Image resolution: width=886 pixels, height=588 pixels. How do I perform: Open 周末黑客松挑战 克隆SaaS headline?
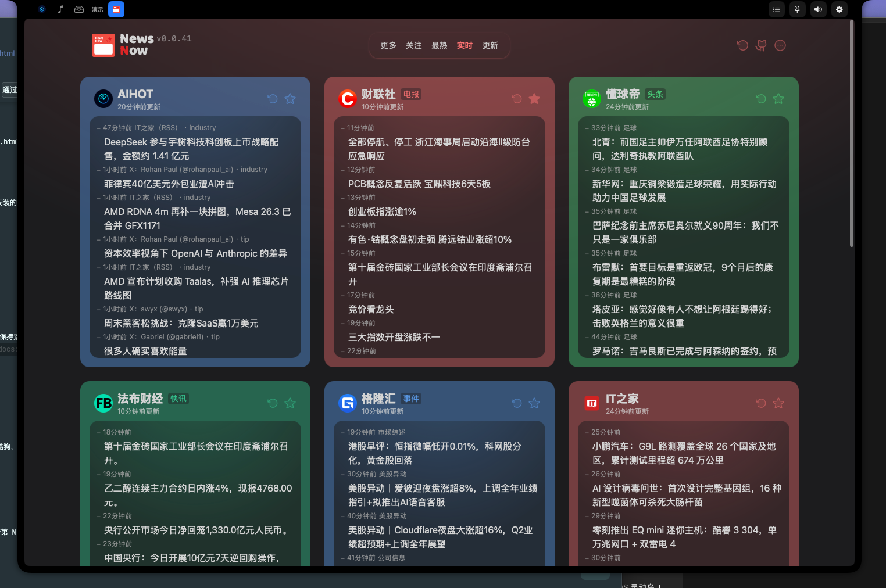coord(181,323)
